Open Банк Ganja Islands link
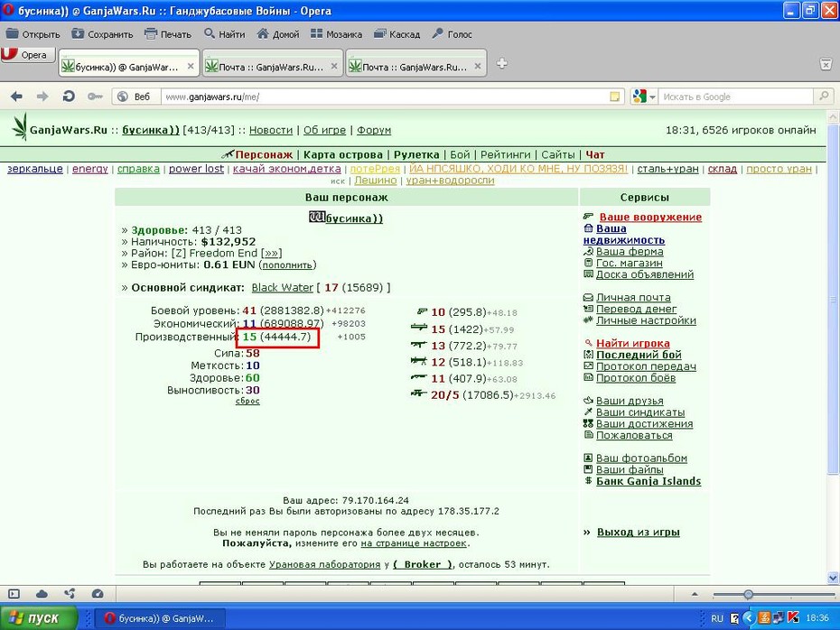This screenshot has height=630, width=840. pos(649,481)
